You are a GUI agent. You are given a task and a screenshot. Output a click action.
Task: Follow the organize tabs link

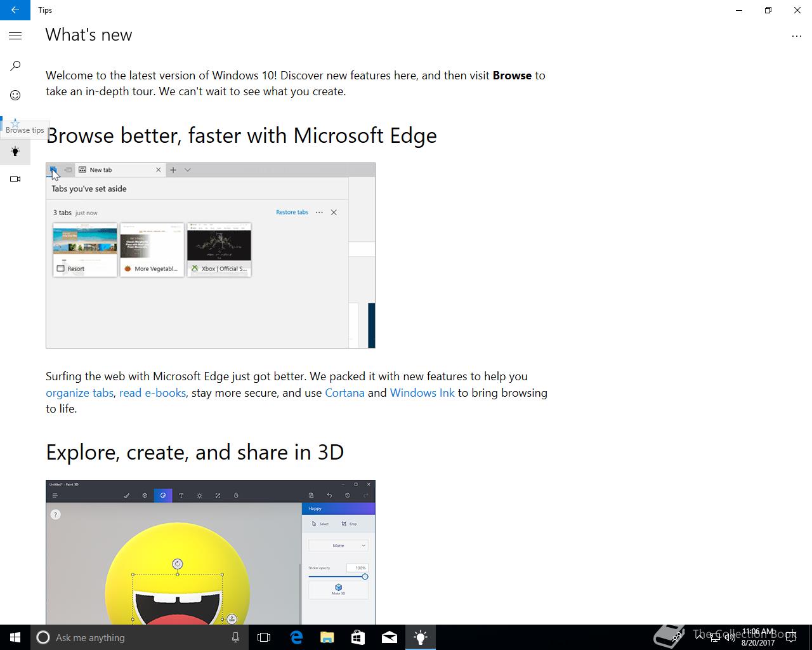(x=79, y=393)
